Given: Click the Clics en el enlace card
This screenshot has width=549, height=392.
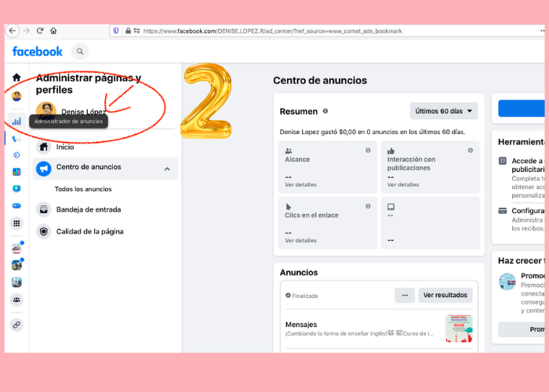Looking at the screenshot, I should [328, 223].
